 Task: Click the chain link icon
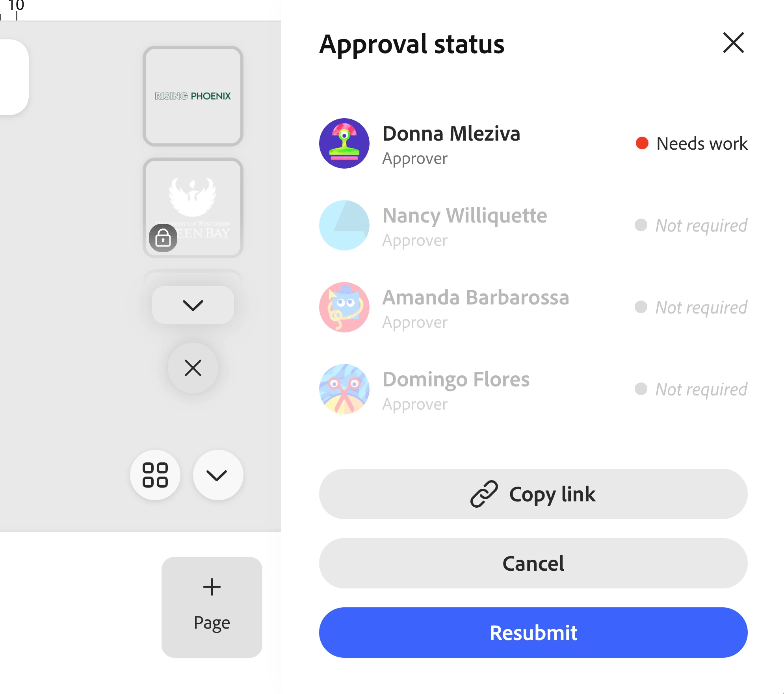pos(484,494)
